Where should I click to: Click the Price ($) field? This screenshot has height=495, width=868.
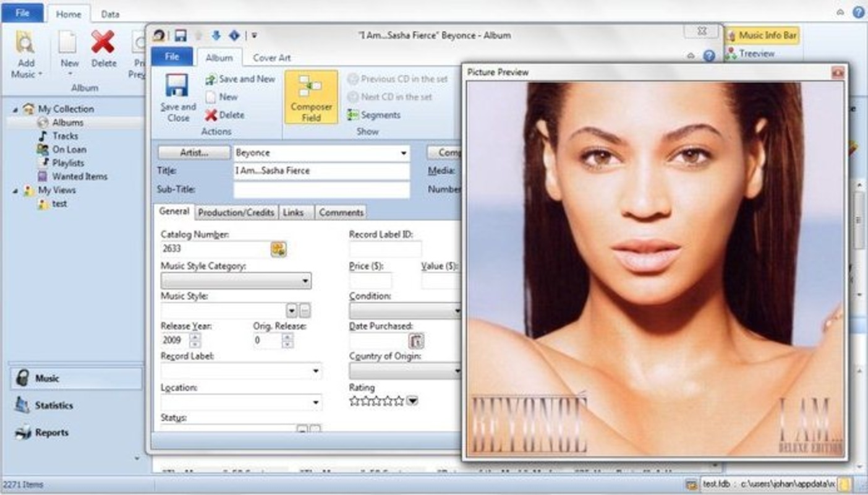pos(370,281)
